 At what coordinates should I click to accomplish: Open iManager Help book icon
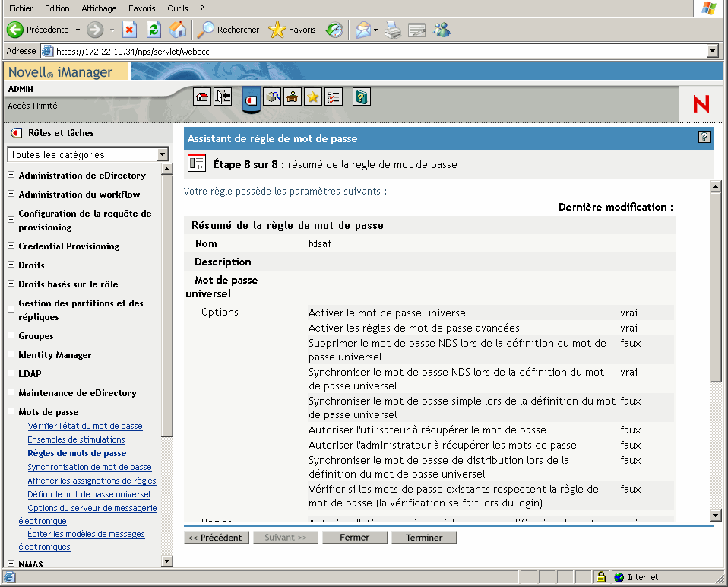(x=362, y=97)
